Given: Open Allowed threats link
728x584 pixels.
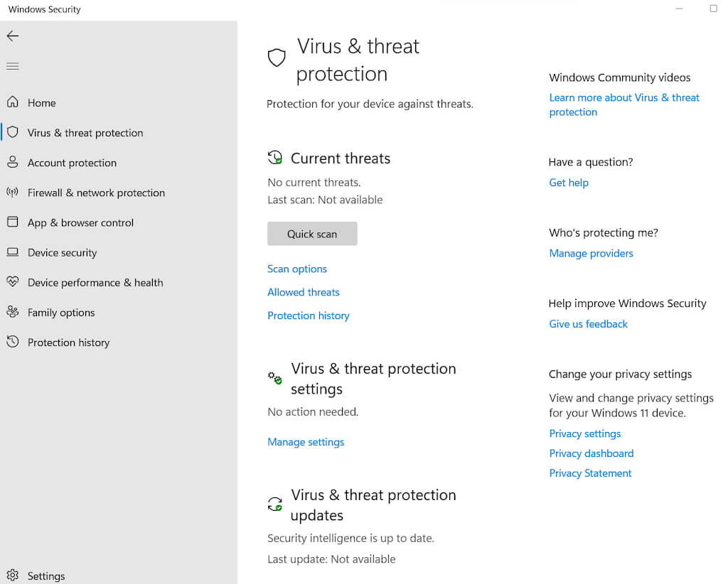Looking at the screenshot, I should click(304, 292).
